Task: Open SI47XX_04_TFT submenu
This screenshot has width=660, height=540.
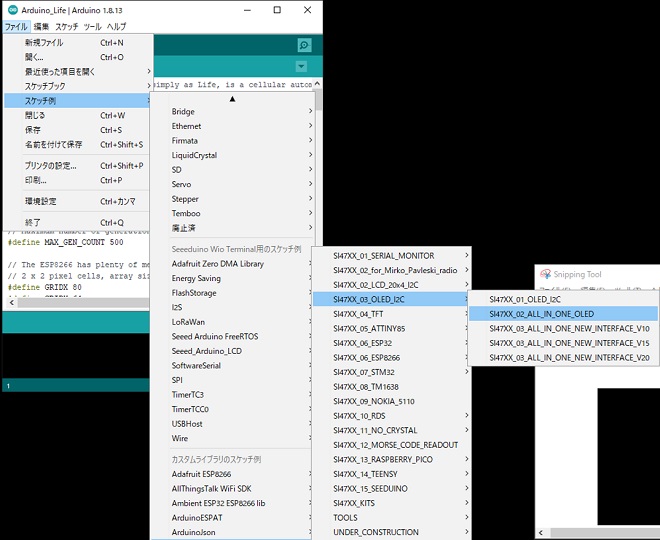Action: click(x=391, y=314)
